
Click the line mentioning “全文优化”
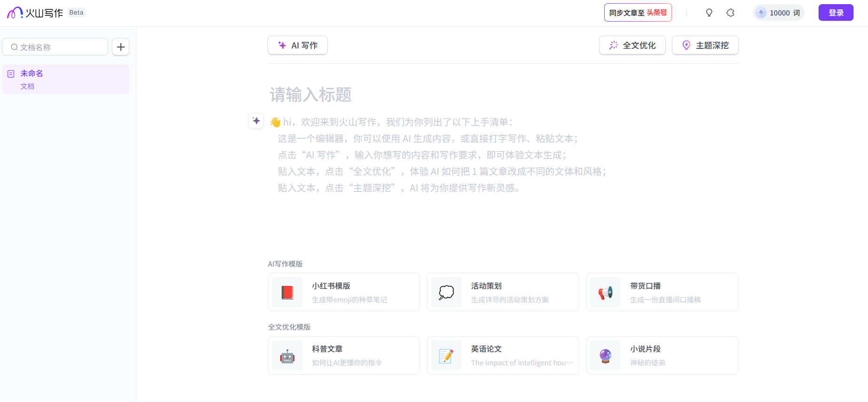(442, 172)
